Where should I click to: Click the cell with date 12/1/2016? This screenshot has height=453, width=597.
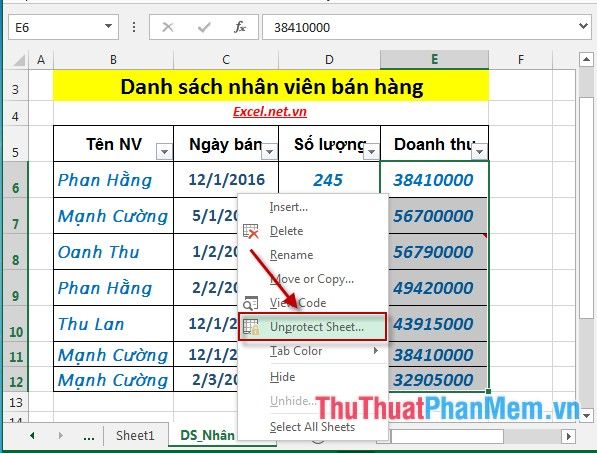coord(226,179)
